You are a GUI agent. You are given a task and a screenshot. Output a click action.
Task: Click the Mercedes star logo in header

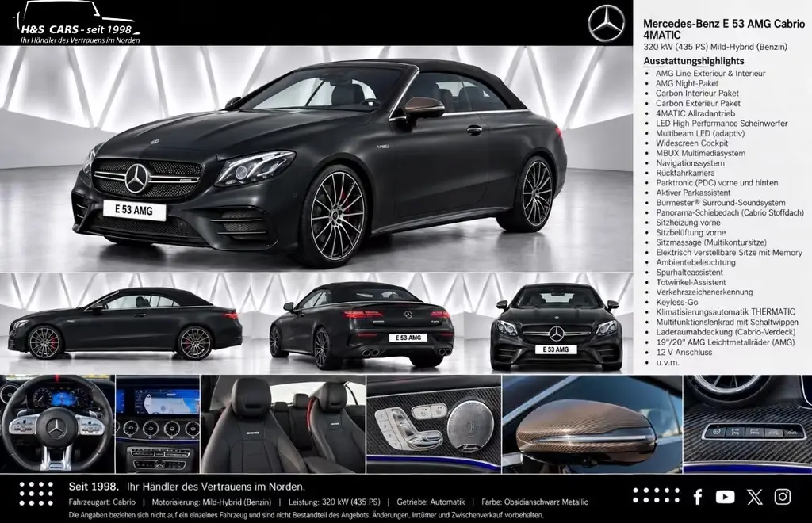click(607, 23)
